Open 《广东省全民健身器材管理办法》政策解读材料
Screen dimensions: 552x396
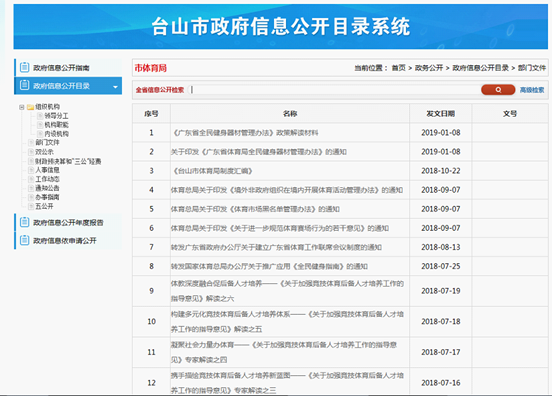point(245,133)
